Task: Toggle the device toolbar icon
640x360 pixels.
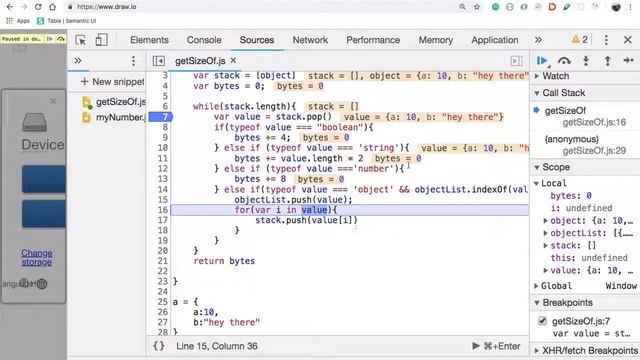Action: [x=101, y=40]
